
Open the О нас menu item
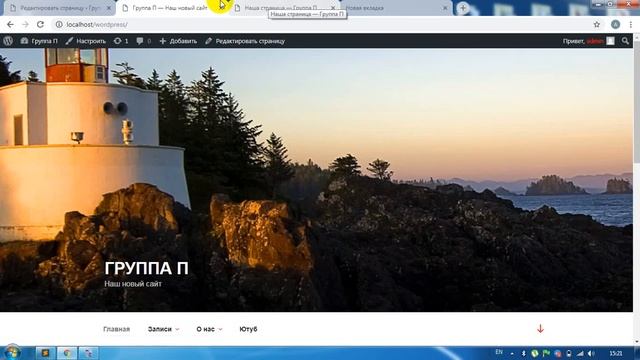point(205,329)
